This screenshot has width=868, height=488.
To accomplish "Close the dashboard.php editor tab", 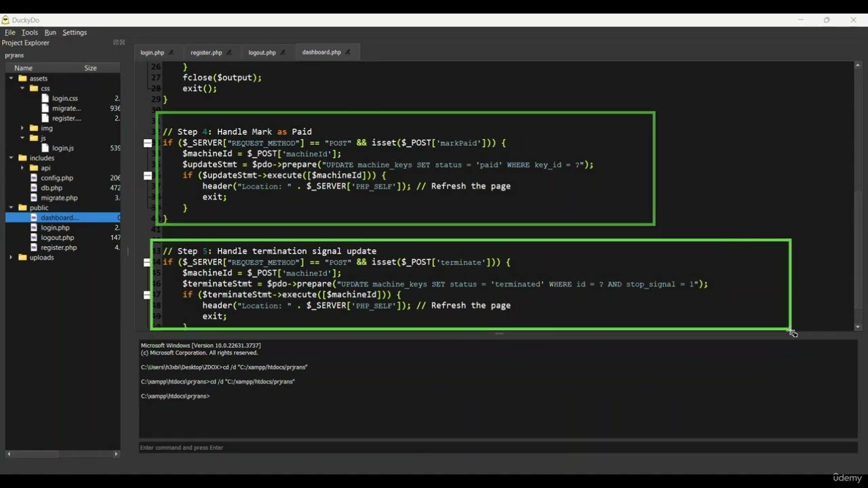I will (348, 52).
